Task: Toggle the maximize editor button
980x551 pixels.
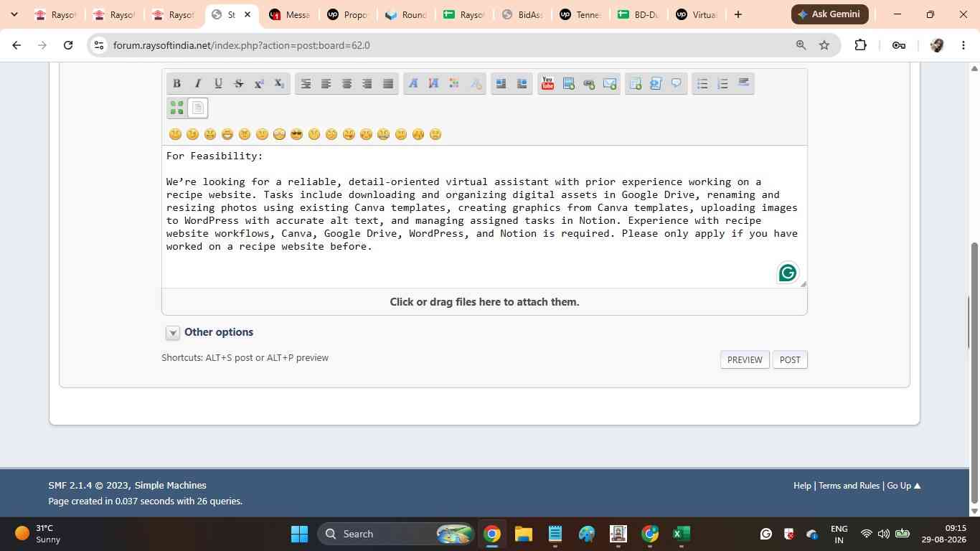Action: click(176, 108)
